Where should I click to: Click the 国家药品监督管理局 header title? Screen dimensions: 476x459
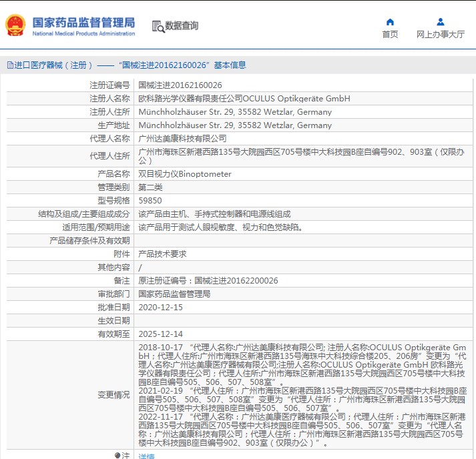coord(84,23)
